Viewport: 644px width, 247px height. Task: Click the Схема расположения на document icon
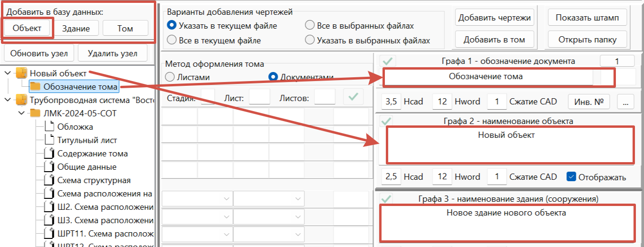pyautogui.click(x=49, y=194)
